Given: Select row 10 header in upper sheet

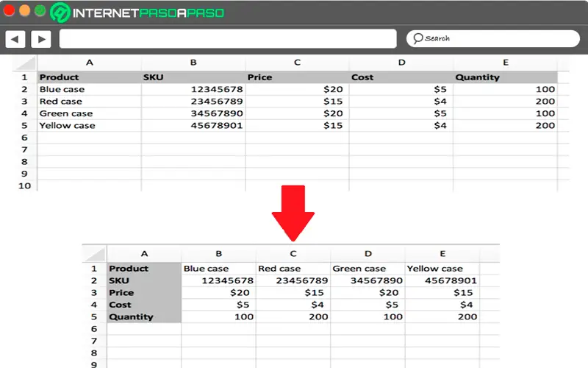Looking at the screenshot, I should pyautogui.click(x=25, y=186).
